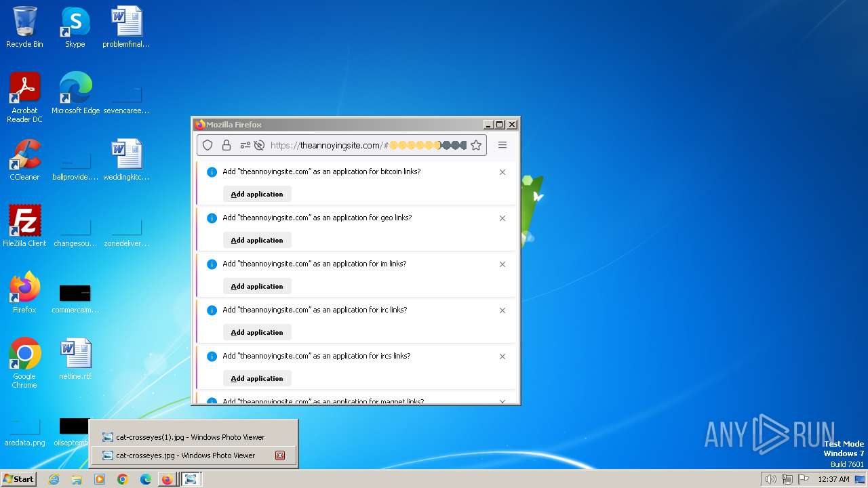Select the Microsoft Edge desktop shortcut
Screen dimensions: 868x488
pos(75,94)
